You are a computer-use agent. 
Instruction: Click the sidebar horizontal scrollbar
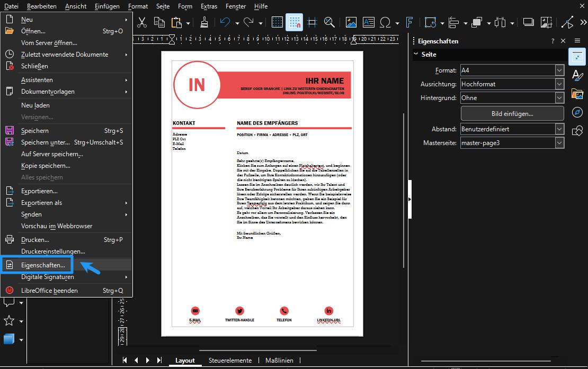click(486, 361)
